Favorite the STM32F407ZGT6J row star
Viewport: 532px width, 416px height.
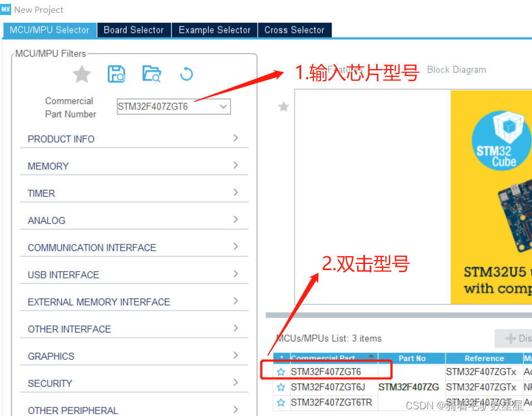(x=281, y=387)
